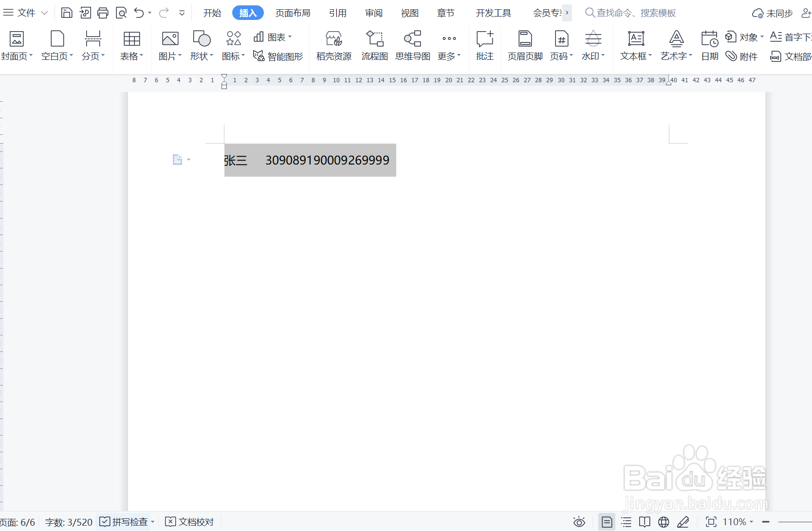Toggle eye protection mode icon
This screenshot has height=531, width=812.
tap(579, 522)
